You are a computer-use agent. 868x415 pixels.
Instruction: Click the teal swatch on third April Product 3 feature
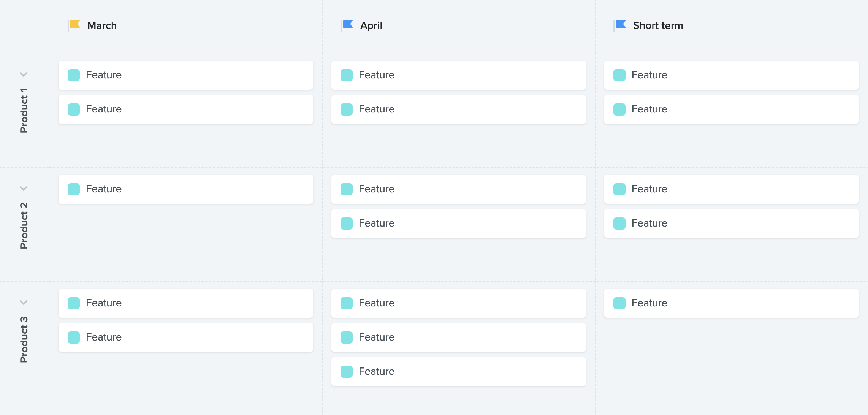[347, 372]
